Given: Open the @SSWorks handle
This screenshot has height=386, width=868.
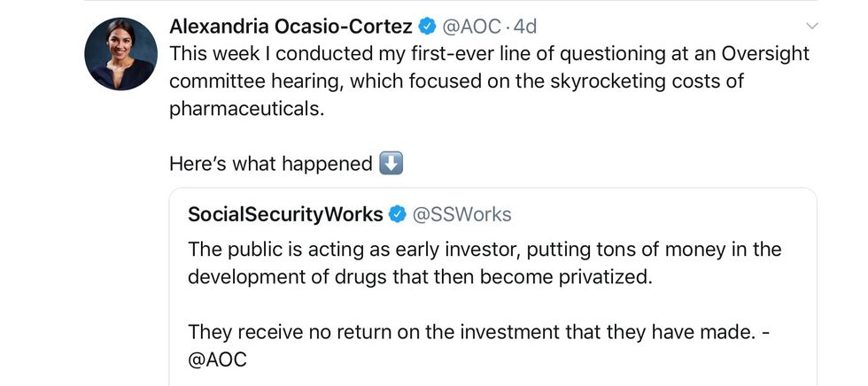Looking at the screenshot, I should click(x=462, y=214).
